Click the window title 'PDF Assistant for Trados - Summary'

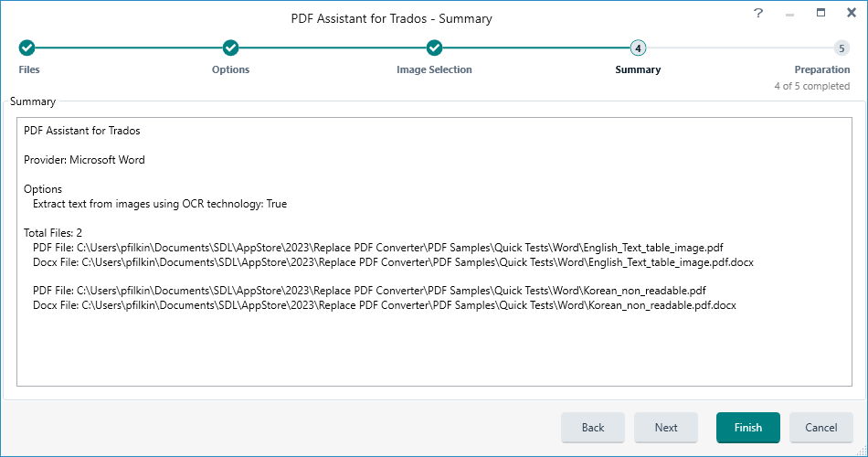tap(391, 19)
